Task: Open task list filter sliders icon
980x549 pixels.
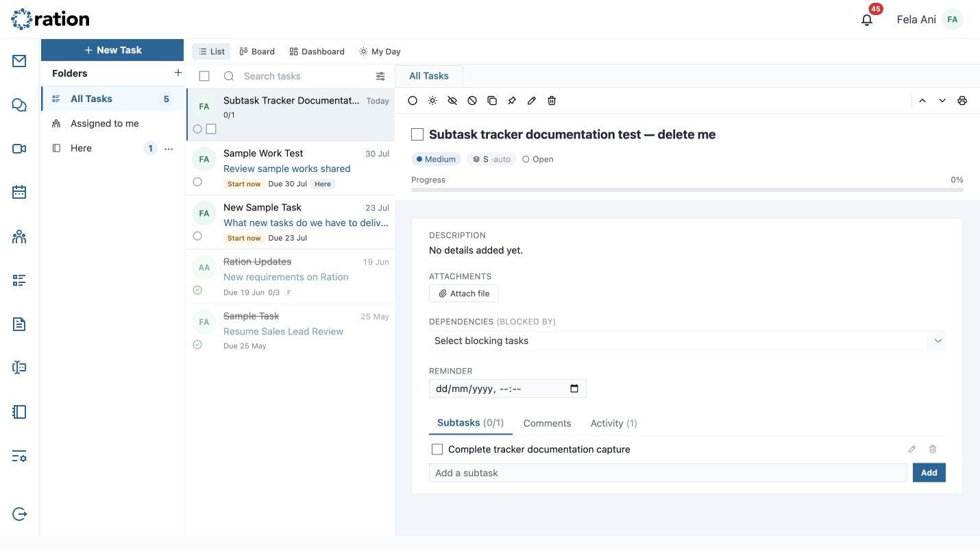Action: tap(380, 76)
